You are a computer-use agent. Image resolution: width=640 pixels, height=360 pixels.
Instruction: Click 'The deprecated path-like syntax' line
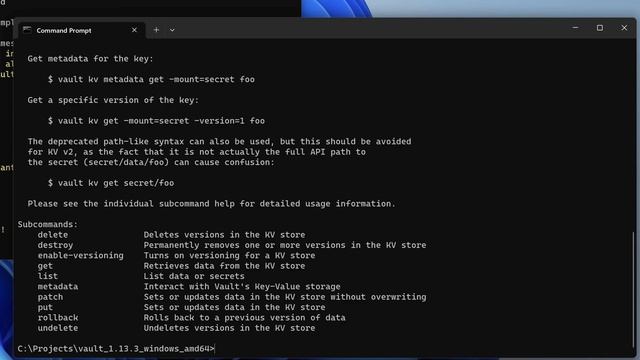219,142
